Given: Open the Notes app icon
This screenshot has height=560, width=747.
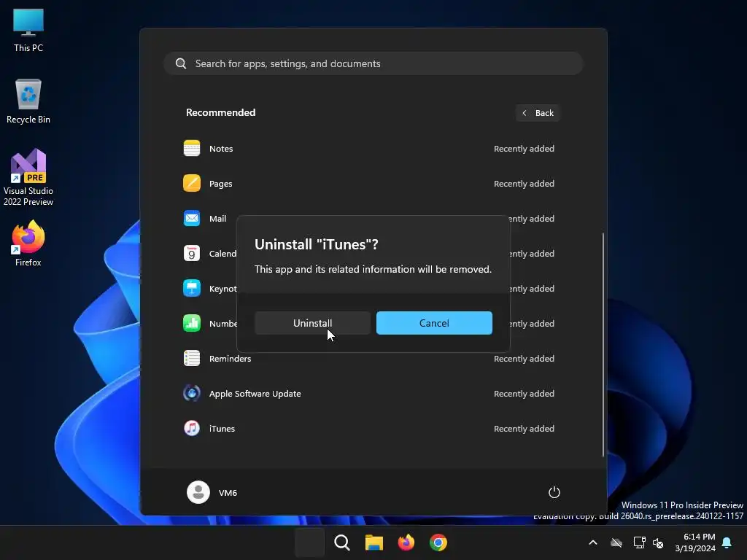Looking at the screenshot, I should (x=192, y=149).
